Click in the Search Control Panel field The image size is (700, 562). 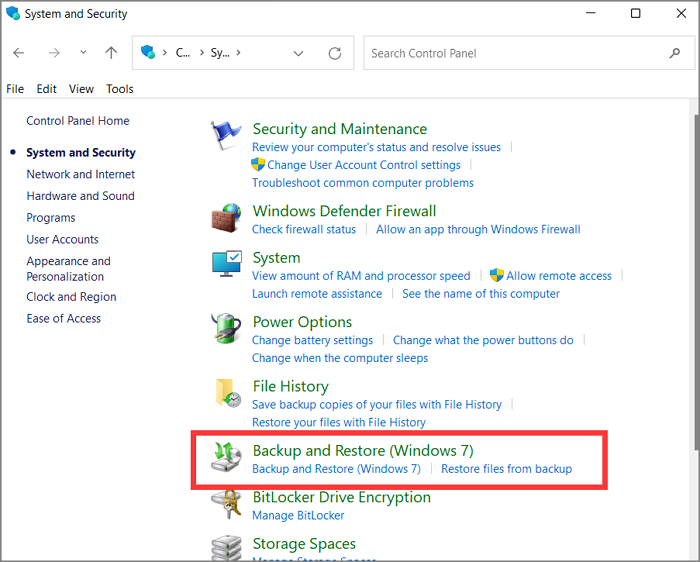(529, 53)
